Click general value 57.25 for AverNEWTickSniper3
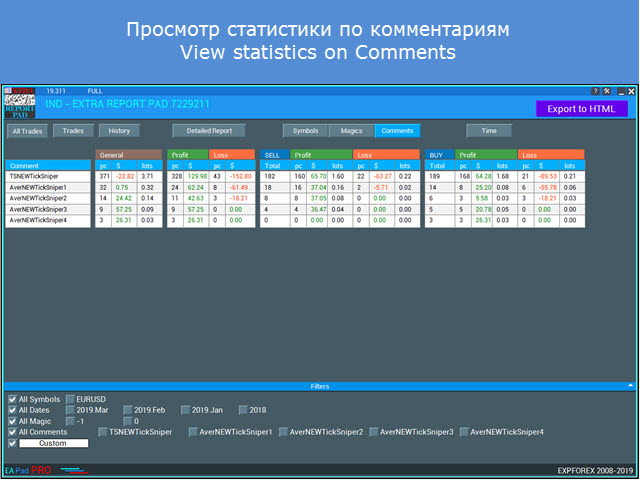This screenshot has width=640, height=480. (x=123, y=209)
